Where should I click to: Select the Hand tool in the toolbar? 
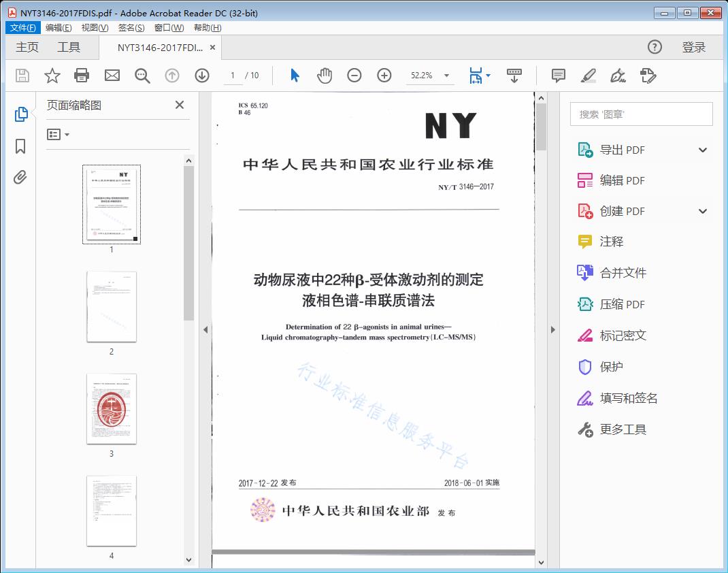pyautogui.click(x=325, y=76)
